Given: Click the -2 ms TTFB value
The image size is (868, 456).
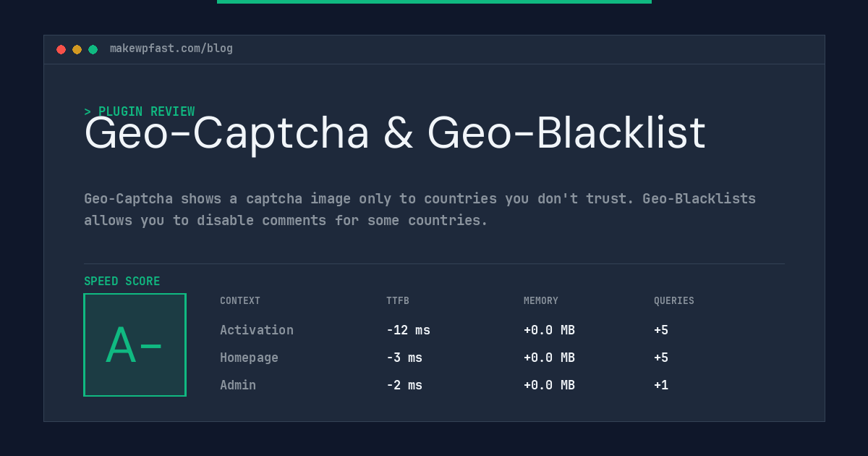Looking at the screenshot, I should 404,385.
